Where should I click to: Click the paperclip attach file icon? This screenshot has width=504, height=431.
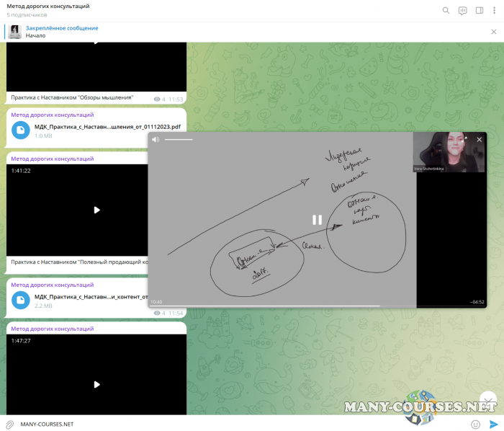[10, 424]
